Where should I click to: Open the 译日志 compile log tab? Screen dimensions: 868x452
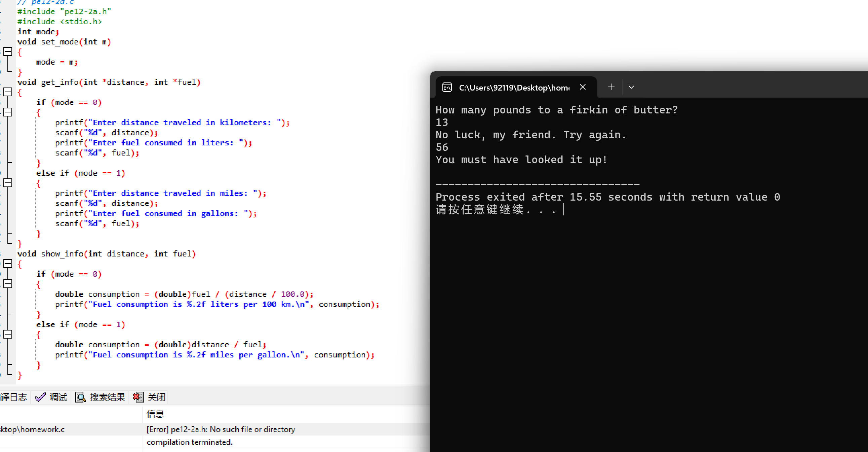point(13,397)
